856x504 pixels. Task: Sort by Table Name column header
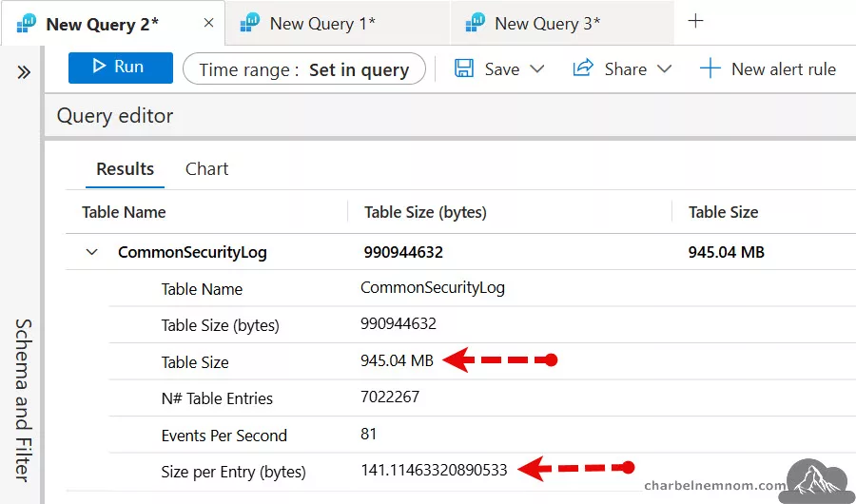click(x=124, y=212)
